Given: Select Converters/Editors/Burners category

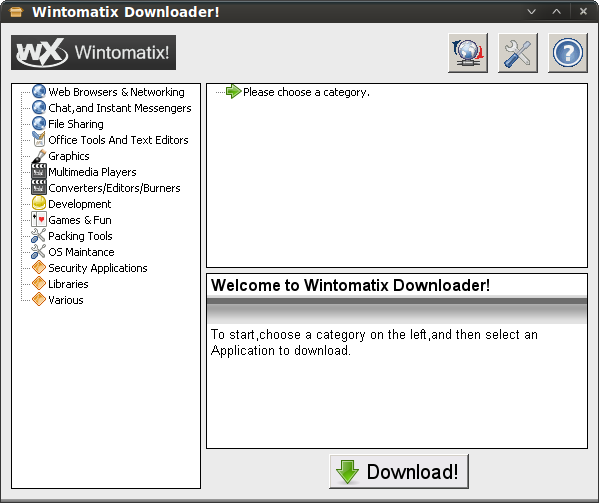Looking at the screenshot, I should [x=114, y=188].
